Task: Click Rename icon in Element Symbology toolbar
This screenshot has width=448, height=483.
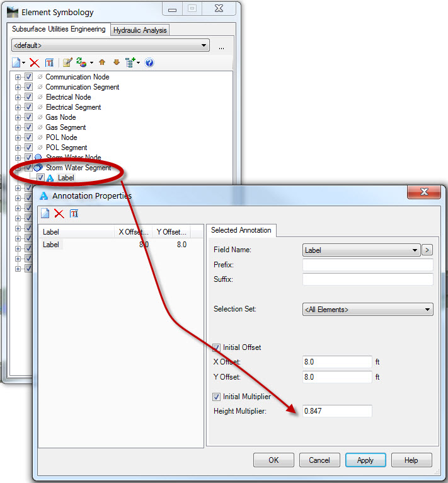Action: click(x=49, y=63)
